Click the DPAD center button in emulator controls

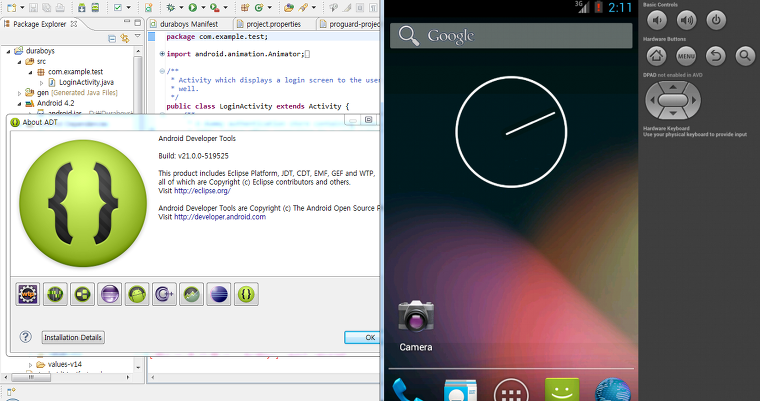673,100
